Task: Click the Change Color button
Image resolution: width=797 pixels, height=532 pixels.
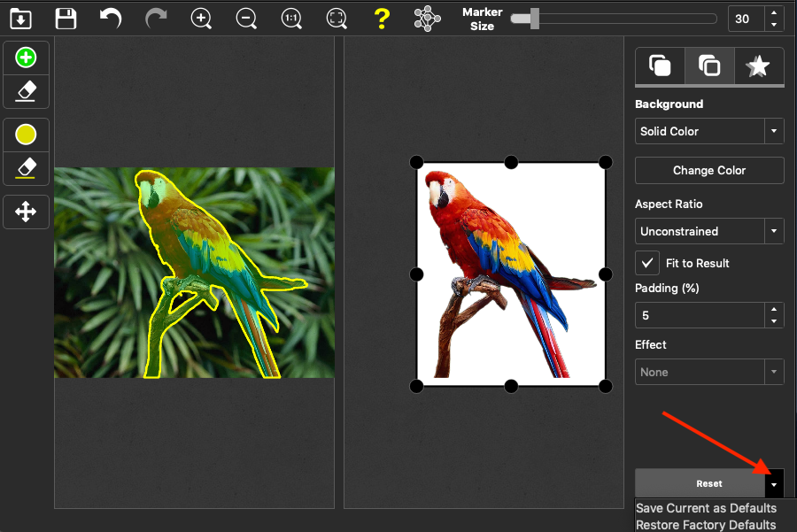Action: click(x=709, y=170)
